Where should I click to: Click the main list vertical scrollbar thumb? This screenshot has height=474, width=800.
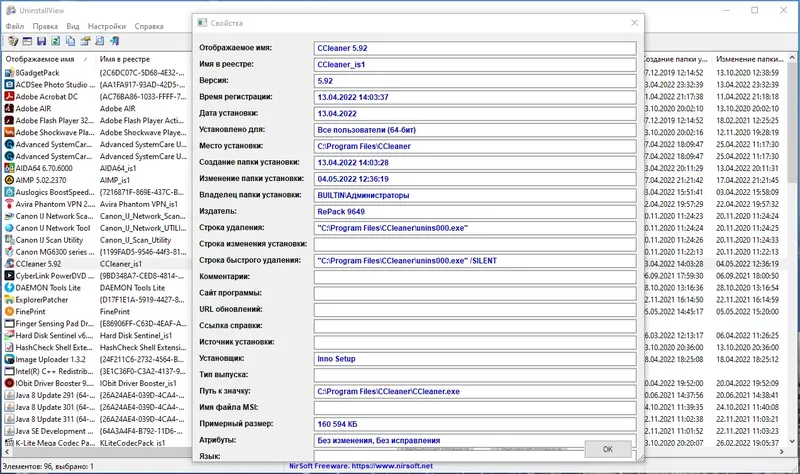pos(792,122)
